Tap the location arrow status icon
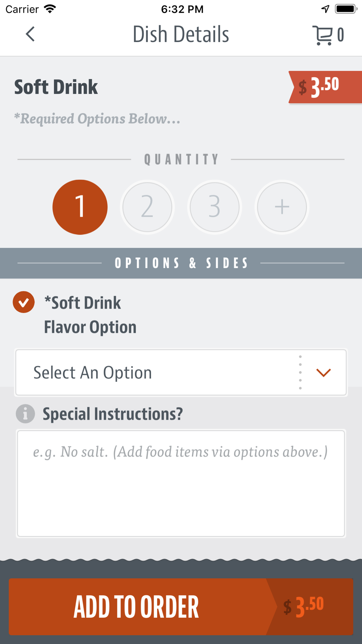 click(x=325, y=9)
